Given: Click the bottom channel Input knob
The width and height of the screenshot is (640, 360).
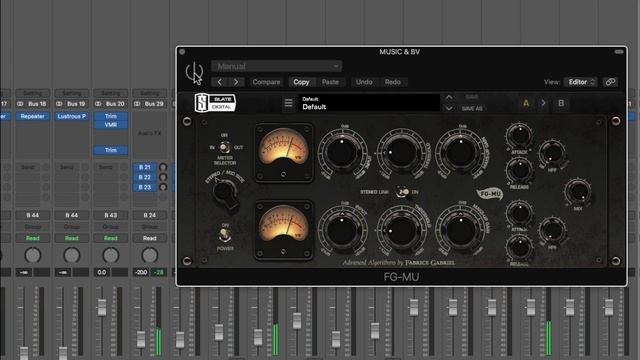Looking at the screenshot, I should coord(342,231).
